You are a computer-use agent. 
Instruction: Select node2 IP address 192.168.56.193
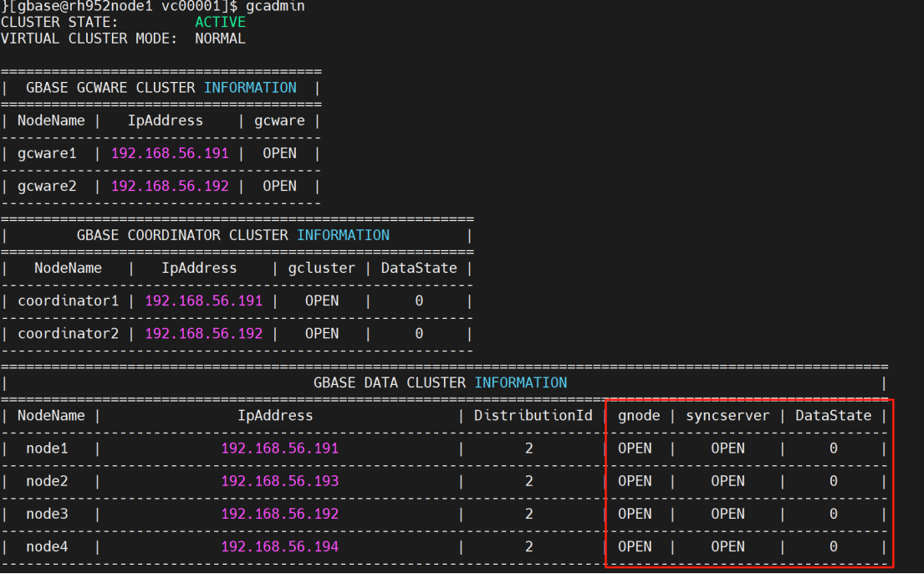280,481
